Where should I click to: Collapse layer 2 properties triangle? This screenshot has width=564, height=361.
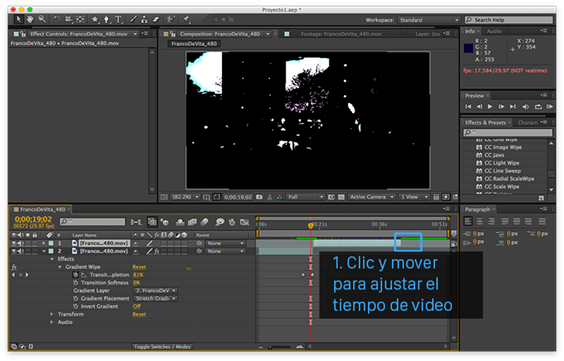click(x=44, y=251)
